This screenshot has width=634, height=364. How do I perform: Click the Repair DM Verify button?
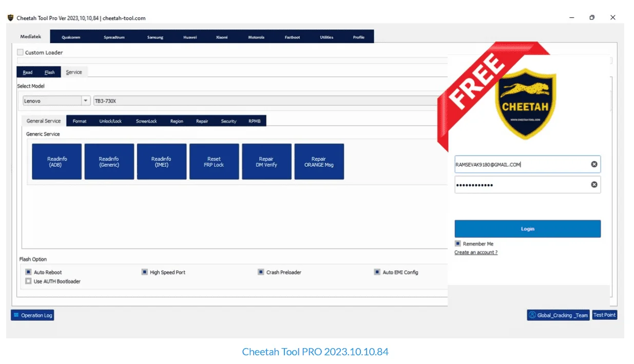click(266, 161)
